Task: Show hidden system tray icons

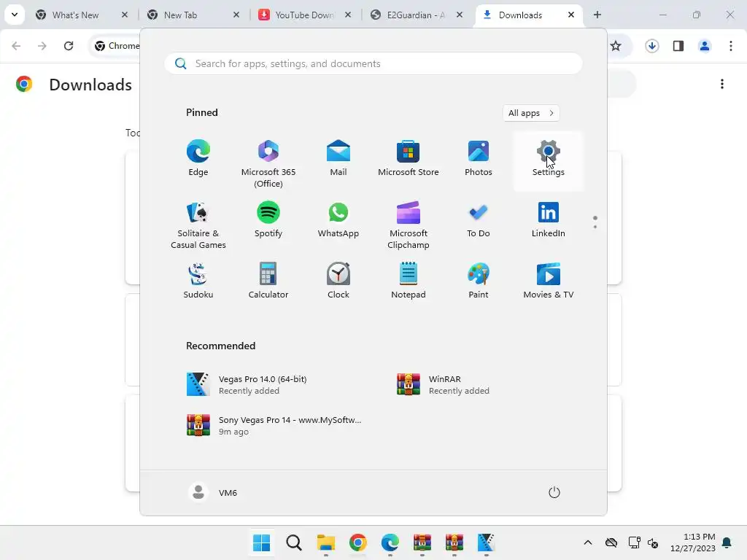Action: click(x=588, y=542)
